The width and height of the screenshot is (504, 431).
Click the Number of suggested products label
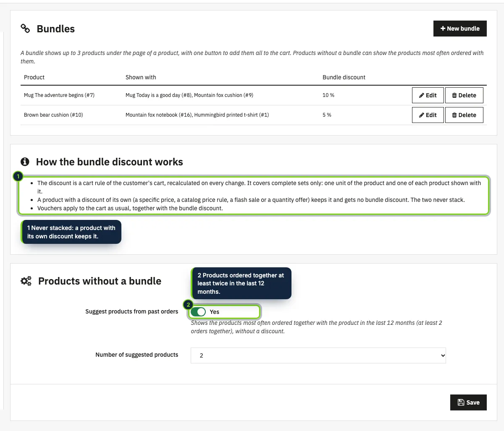(x=137, y=355)
